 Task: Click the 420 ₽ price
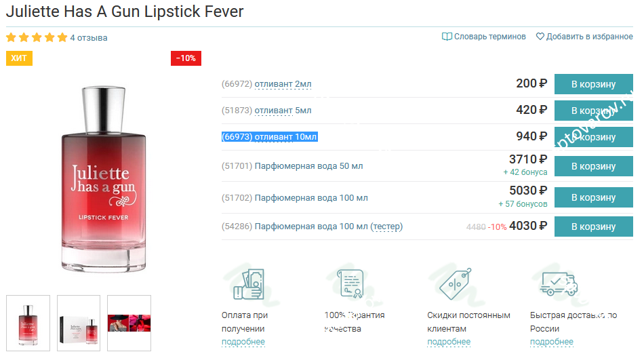pyautogui.click(x=531, y=110)
